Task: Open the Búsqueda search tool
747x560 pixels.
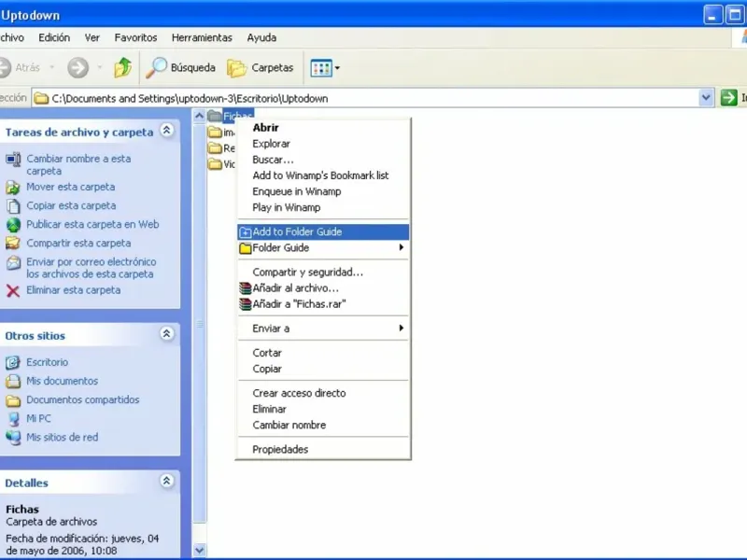Action: 180,67
